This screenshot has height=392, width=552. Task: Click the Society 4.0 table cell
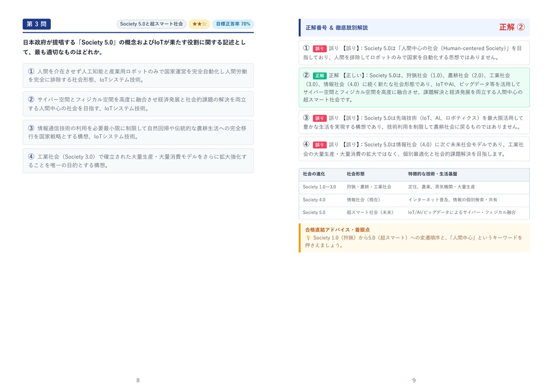[x=314, y=200]
